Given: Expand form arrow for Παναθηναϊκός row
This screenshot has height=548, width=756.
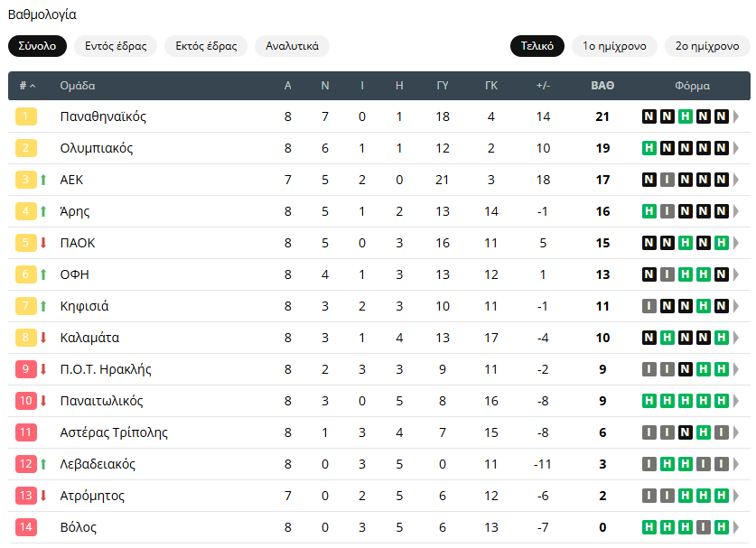Looking at the screenshot, I should (x=736, y=116).
